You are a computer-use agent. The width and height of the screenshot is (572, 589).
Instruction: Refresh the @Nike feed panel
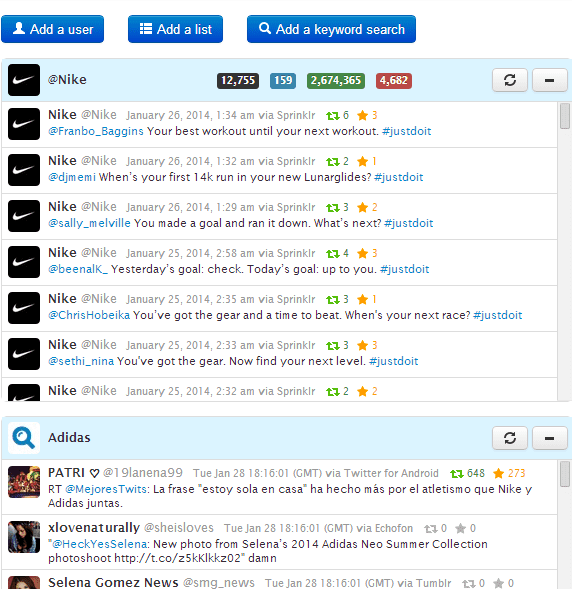click(510, 80)
